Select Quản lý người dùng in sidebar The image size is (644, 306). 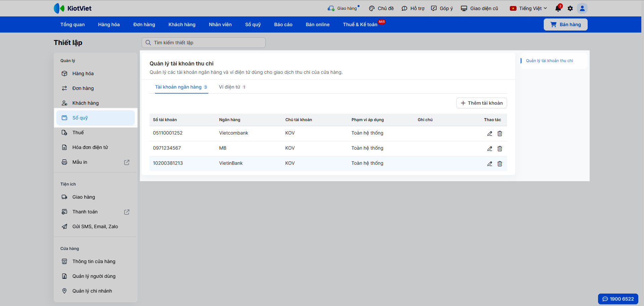(x=96, y=276)
